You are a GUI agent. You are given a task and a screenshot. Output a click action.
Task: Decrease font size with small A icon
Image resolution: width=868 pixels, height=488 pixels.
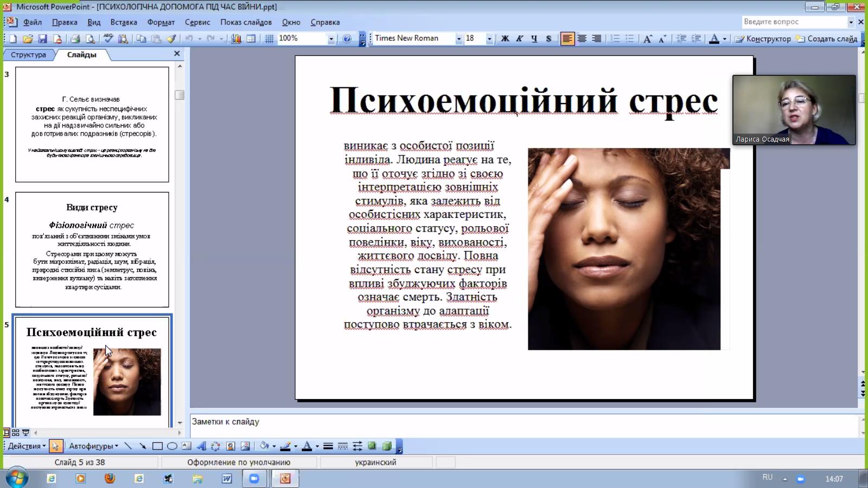(x=662, y=38)
